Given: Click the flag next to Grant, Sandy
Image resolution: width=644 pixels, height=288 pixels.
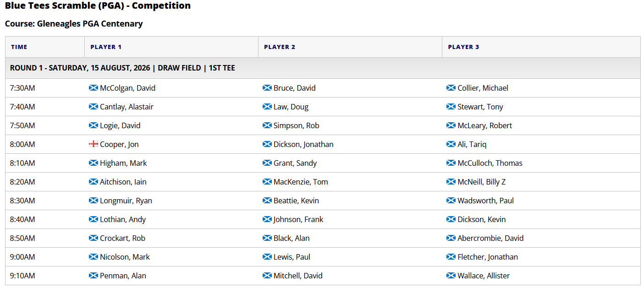Looking at the screenshot, I should [267, 163].
